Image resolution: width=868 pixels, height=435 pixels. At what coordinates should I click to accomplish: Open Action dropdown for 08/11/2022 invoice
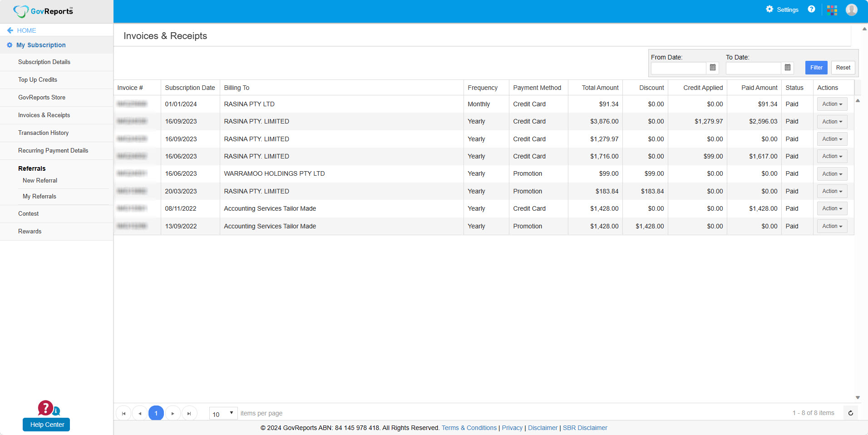(832, 208)
